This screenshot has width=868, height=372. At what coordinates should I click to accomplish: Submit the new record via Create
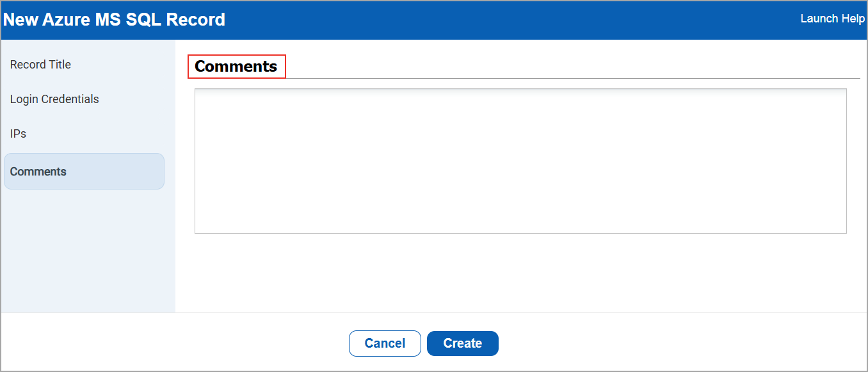462,343
